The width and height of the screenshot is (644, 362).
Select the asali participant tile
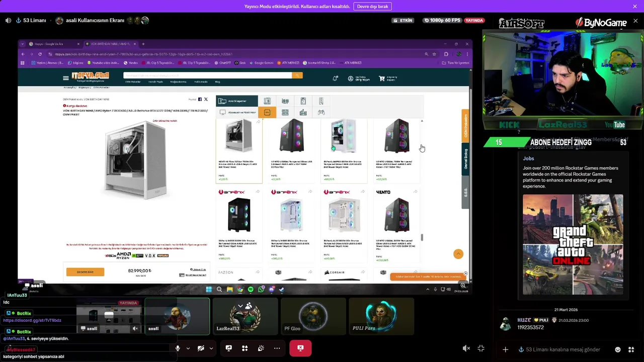[x=177, y=316]
